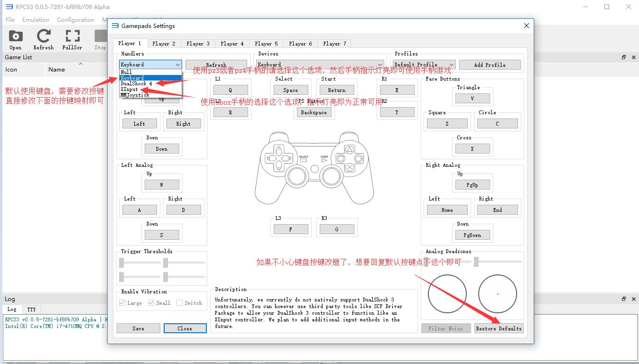Remap Square button showing Z
This screenshot has height=364, width=639.
click(x=447, y=124)
